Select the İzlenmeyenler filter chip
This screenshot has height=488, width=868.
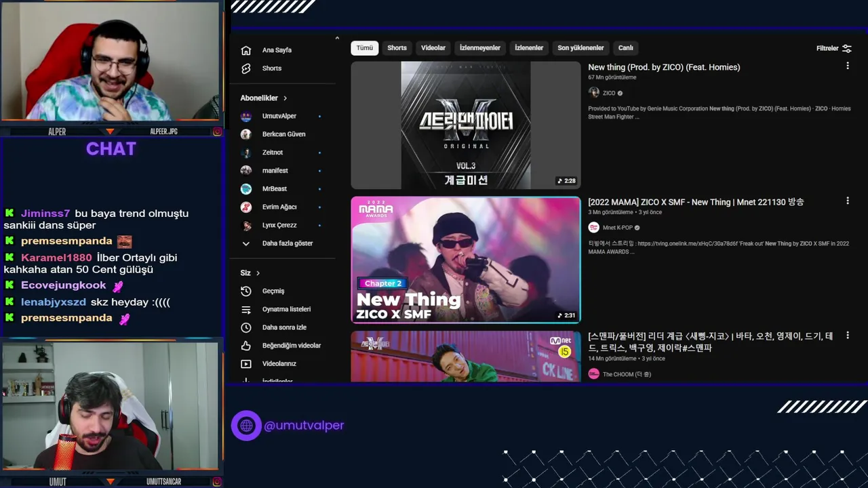(x=480, y=48)
